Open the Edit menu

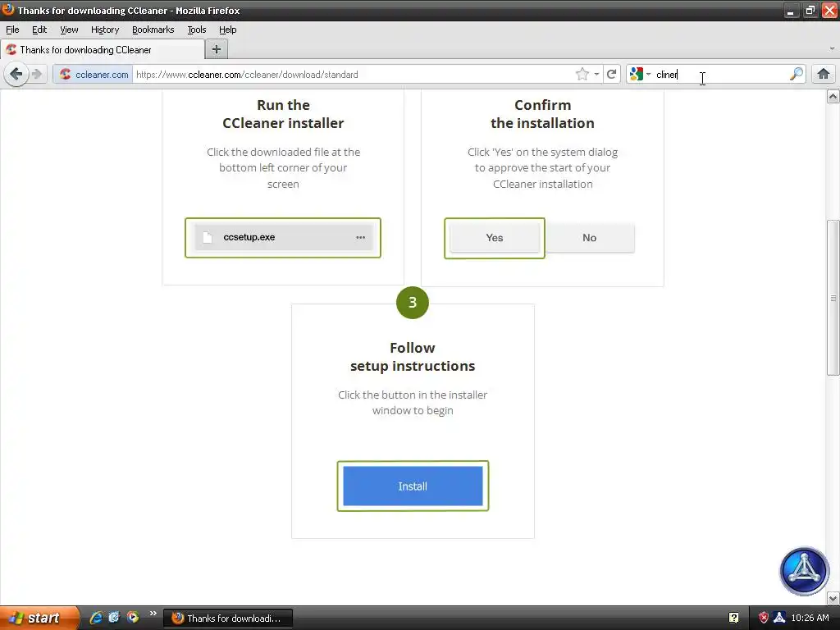pyautogui.click(x=39, y=30)
